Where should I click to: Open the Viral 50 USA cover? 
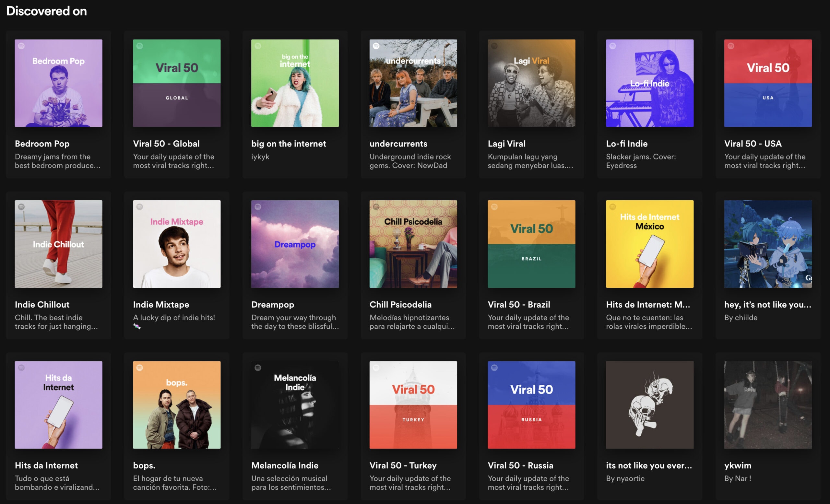[768, 83]
